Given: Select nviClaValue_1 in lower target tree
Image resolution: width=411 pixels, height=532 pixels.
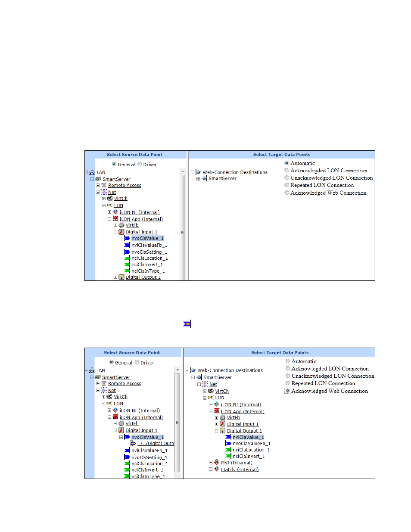Looking at the screenshot, I should (x=248, y=437).
